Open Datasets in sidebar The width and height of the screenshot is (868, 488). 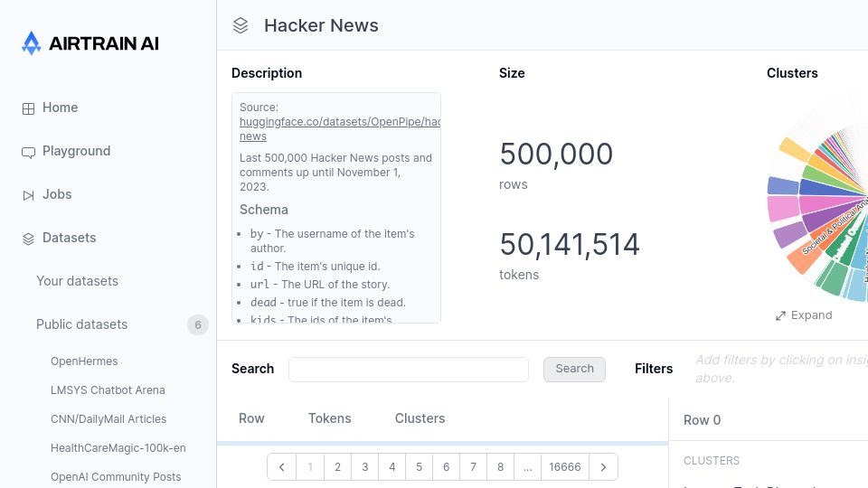70,238
